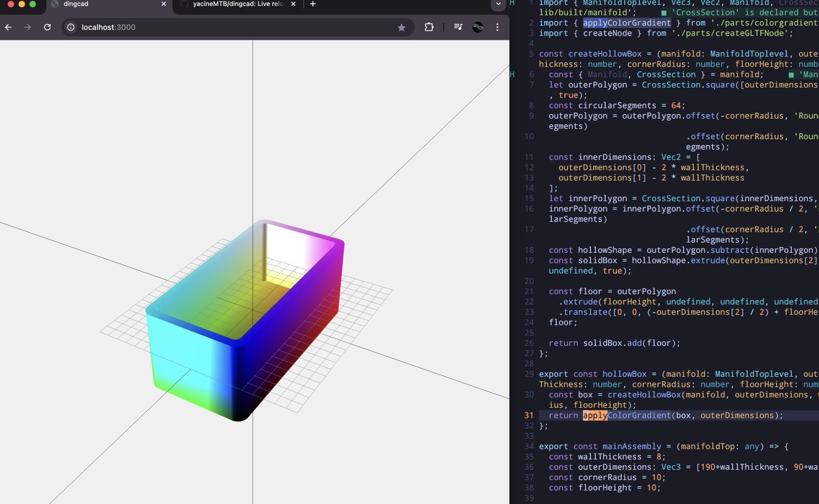Open a new browser tab
819x504 pixels.
[x=313, y=4]
